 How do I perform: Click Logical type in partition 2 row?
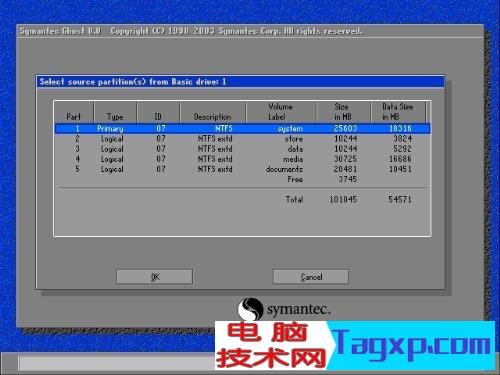point(112,139)
